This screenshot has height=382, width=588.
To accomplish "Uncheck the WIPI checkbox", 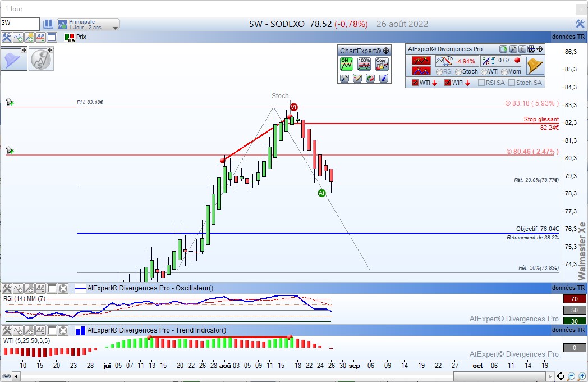I will click(448, 83).
